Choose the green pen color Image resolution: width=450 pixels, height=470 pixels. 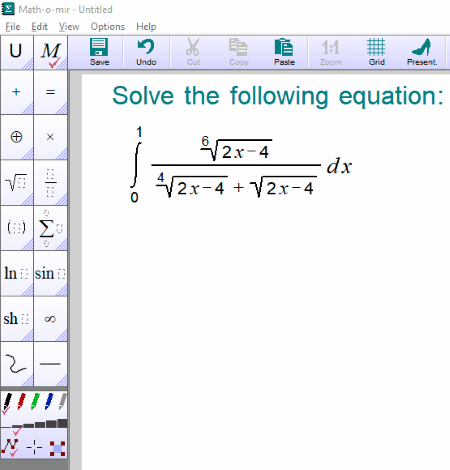coord(35,402)
